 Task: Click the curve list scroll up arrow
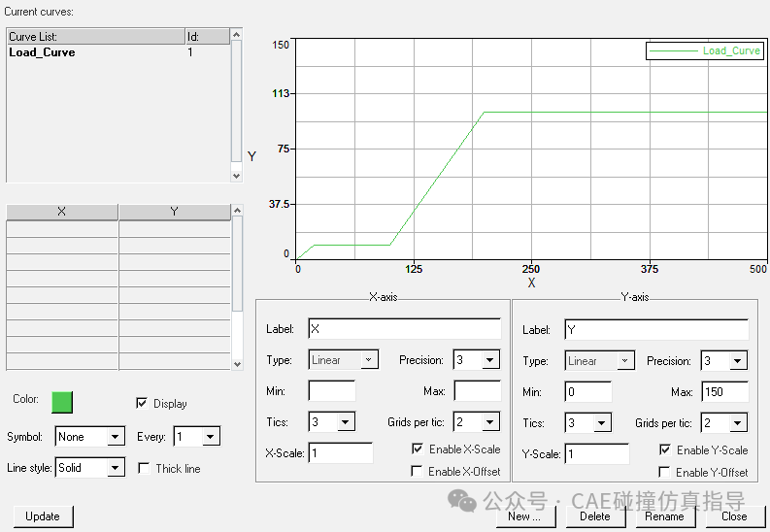pyautogui.click(x=236, y=34)
